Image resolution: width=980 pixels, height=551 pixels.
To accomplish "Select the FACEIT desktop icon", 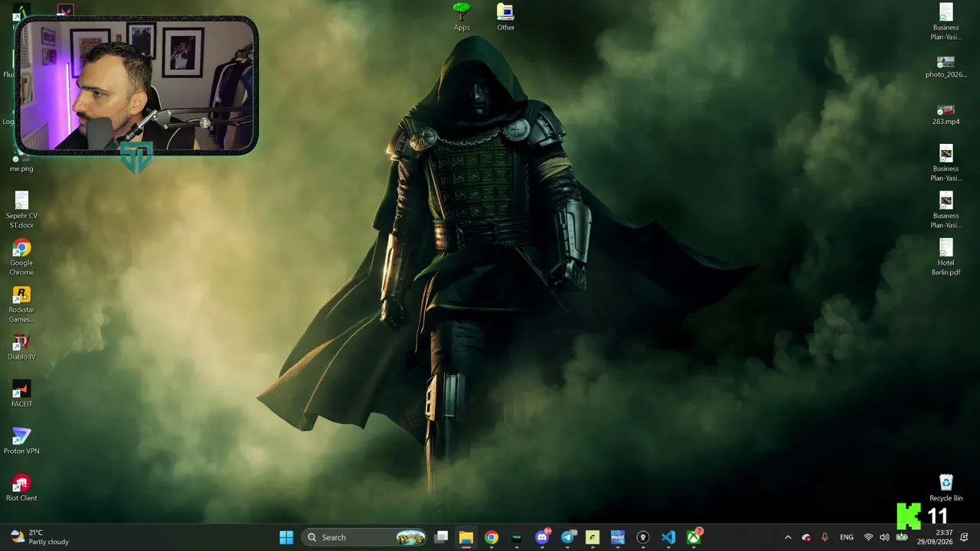I will (x=21, y=394).
